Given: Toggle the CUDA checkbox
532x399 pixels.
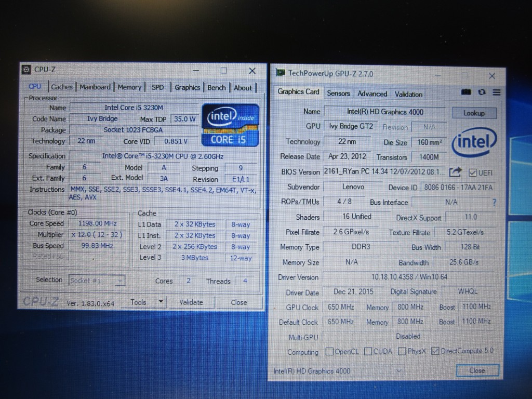Looking at the screenshot, I should point(368,351).
